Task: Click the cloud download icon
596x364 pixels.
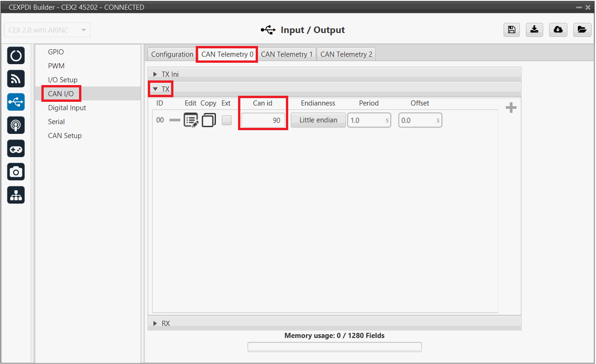Action: (x=558, y=30)
